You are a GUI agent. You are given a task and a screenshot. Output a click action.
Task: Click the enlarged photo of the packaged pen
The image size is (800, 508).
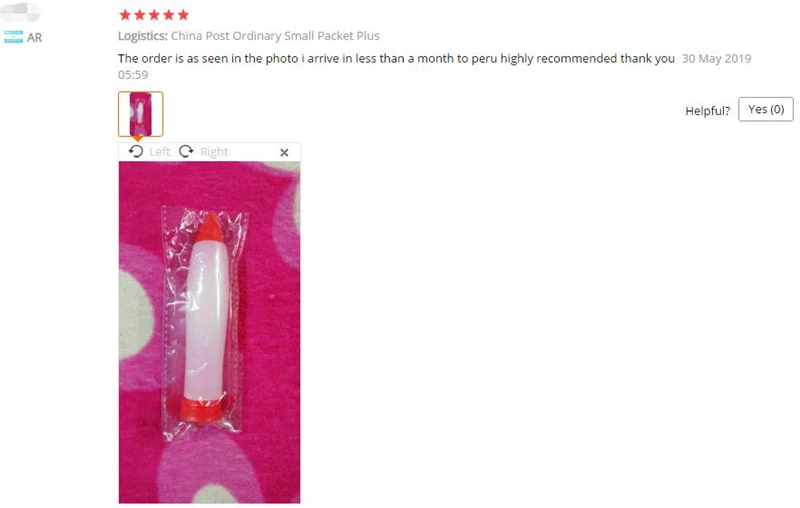tap(209, 332)
